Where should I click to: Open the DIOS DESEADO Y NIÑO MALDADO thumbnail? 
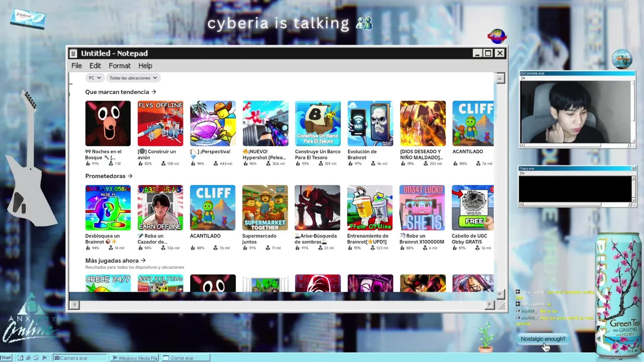[423, 123]
